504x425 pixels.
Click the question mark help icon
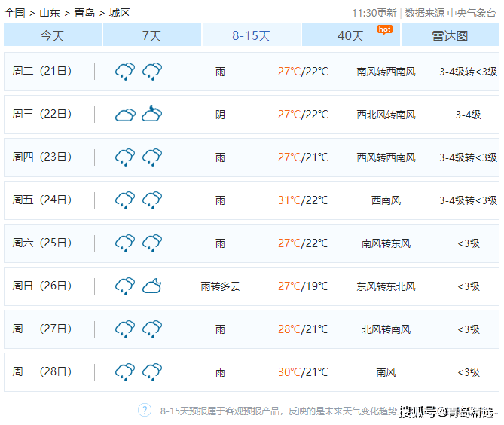click(145, 410)
